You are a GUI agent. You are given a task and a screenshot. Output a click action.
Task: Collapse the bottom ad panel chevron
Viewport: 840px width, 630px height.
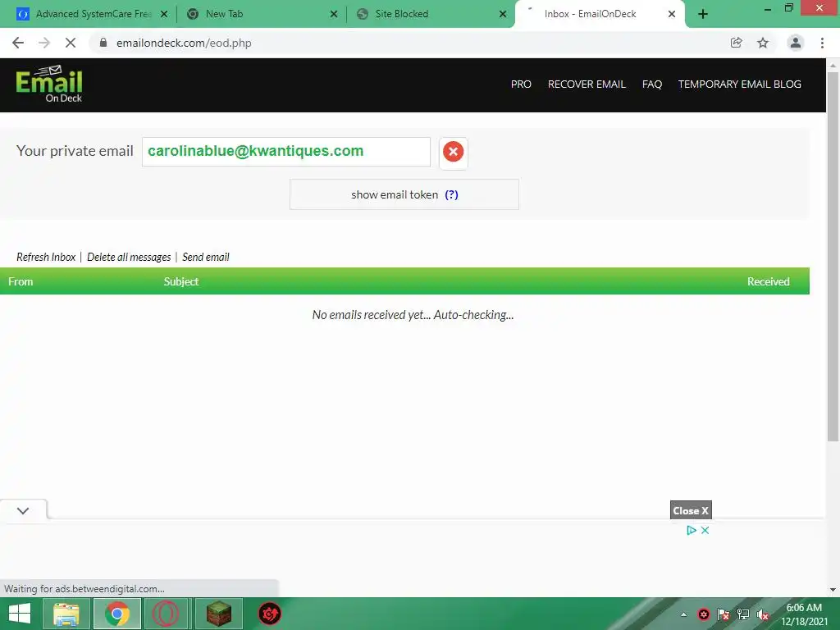[22, 510]
